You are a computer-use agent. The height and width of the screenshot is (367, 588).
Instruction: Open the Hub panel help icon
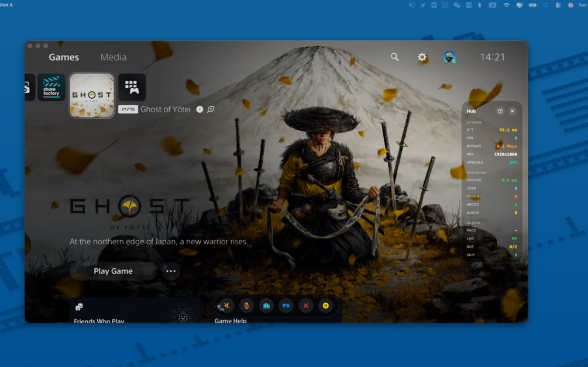[x=500, y=111]
